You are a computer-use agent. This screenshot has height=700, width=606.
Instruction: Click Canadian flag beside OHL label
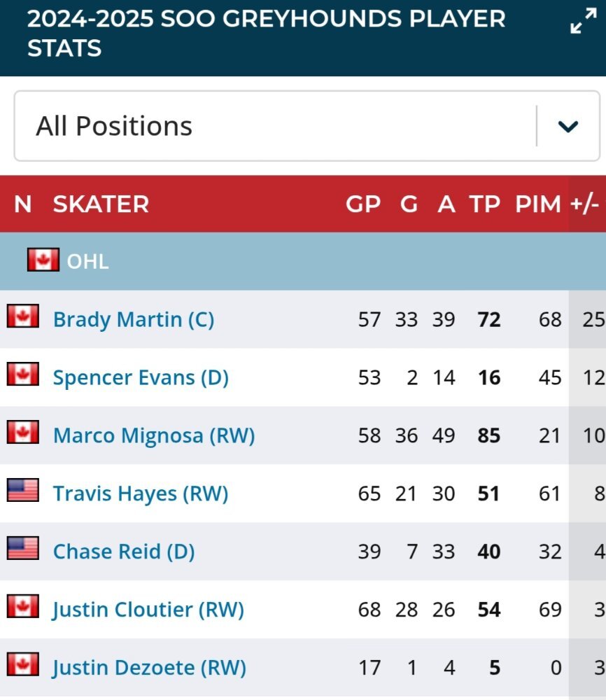[43, 260]
